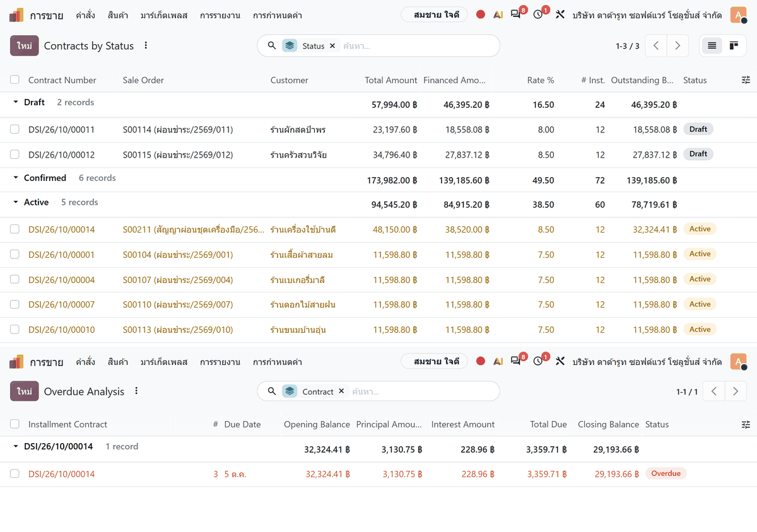Collapse DSI/26/10/00014 group in Overdue Analysis
This screenshot has height=532, width=757.
(16, 446)
